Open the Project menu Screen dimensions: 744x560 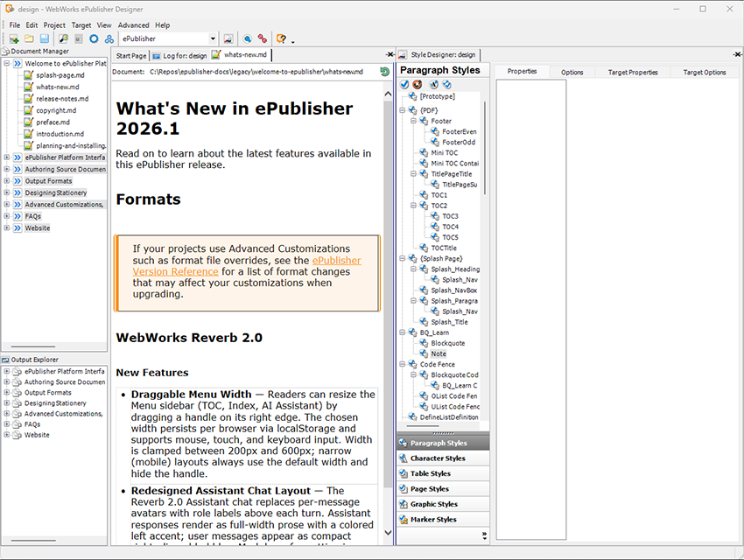(x=54, y=25)
